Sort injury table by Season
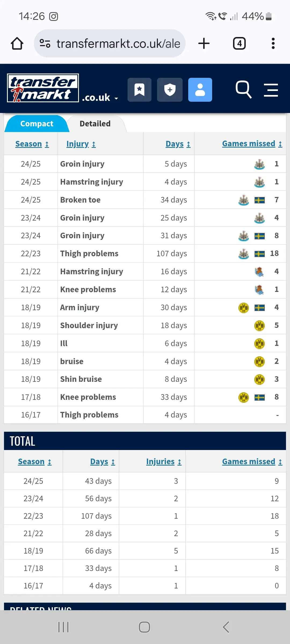The width and height of the screenshot is (290, 644). (x=32, y=144)
